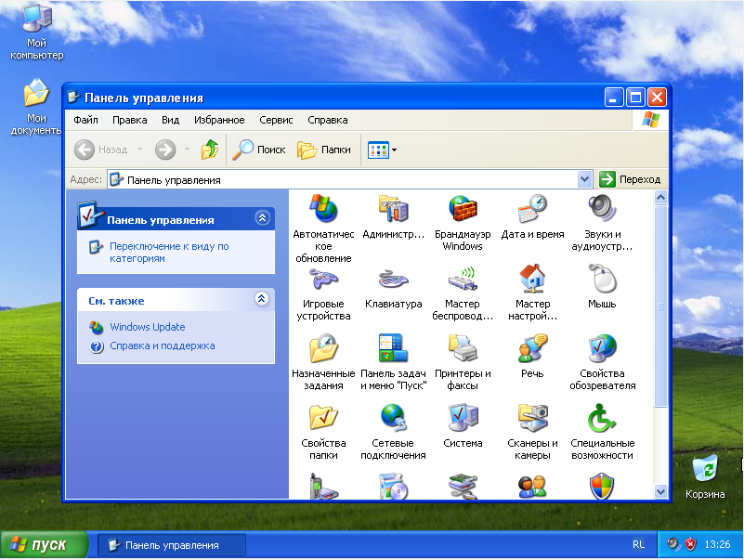Screen dimensions: 744x560
Task: Open Назначенные задания folder icon
Action: (323, 348)
